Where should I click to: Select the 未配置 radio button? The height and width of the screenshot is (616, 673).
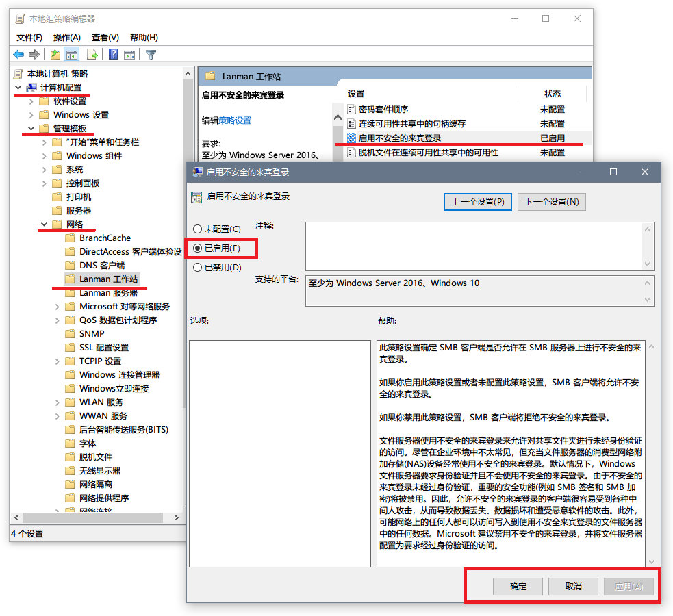pos(197,229)
